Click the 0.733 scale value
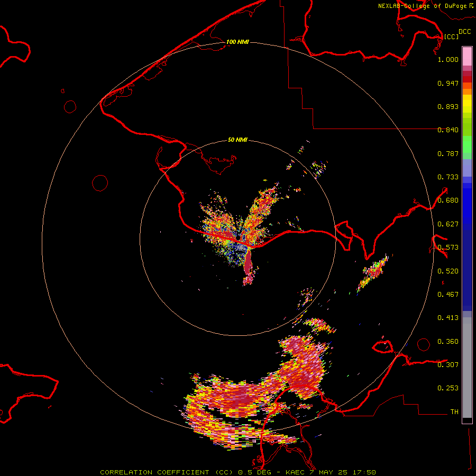The image size is (476, 476). 448,177
